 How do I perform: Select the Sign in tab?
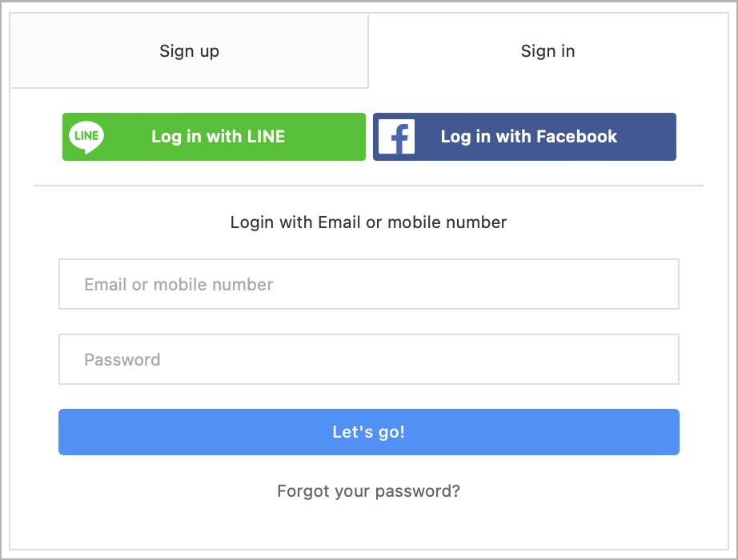tap(547, 51)
